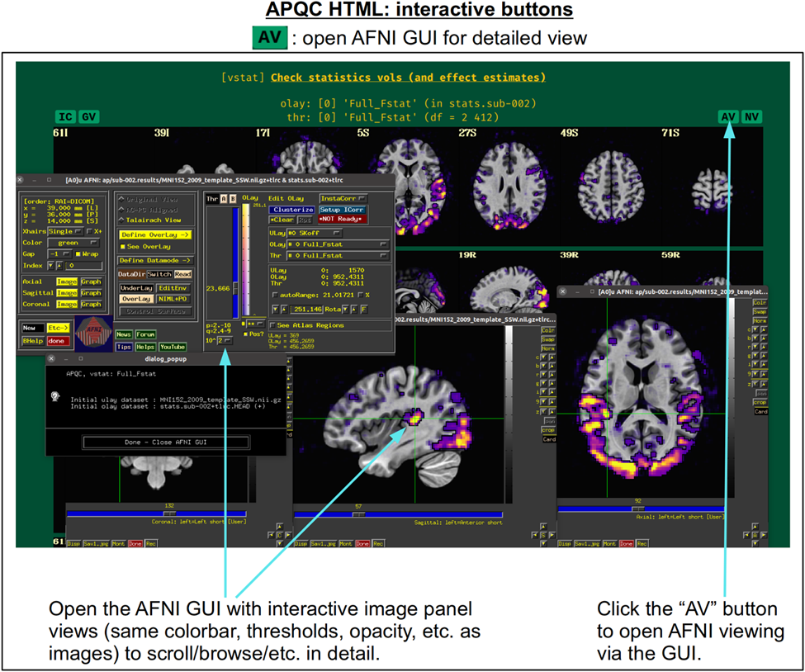Click the up pan arrow in the coronal viewer
The height and width of the screenshot is (672, 805).
click(x=280, y=527)
